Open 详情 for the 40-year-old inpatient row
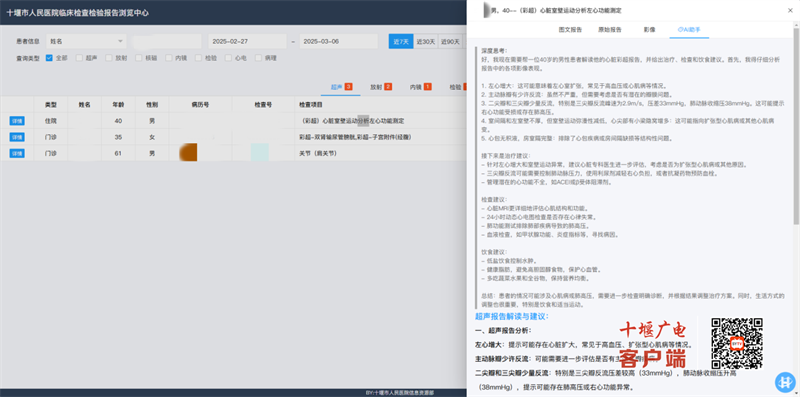The height and width of the screenshot is (397, 800). point(17,121)
